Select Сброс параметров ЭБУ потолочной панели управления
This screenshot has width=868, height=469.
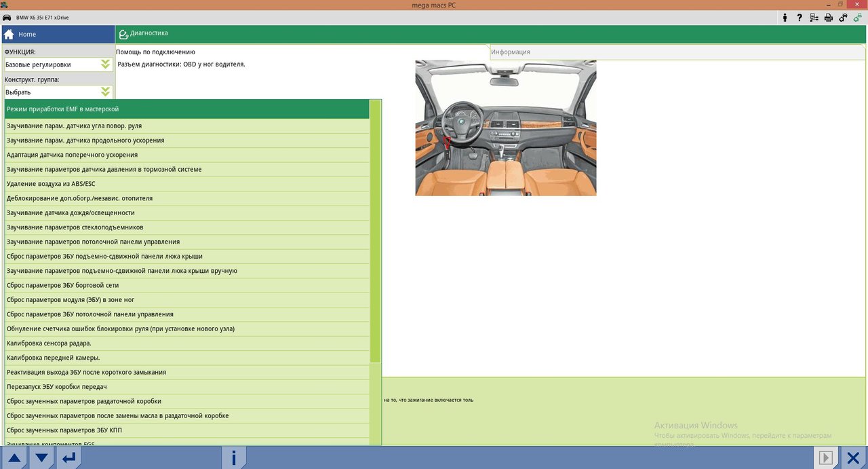pos(187,314)
